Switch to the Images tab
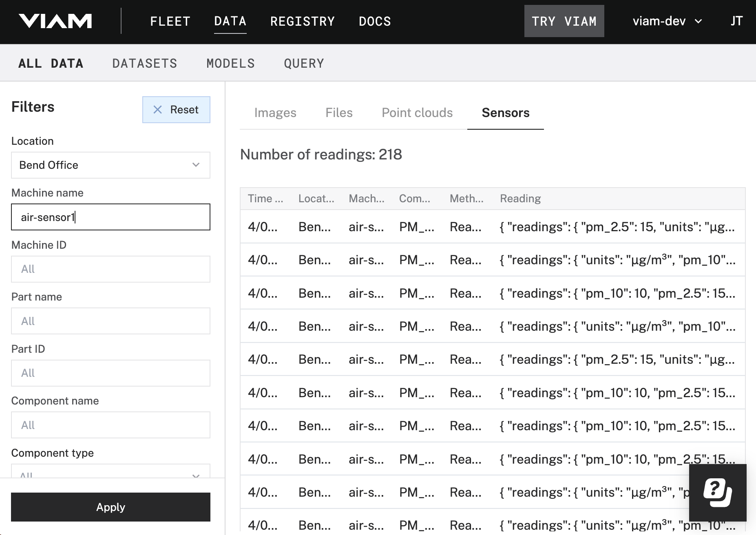 (275, 113)
